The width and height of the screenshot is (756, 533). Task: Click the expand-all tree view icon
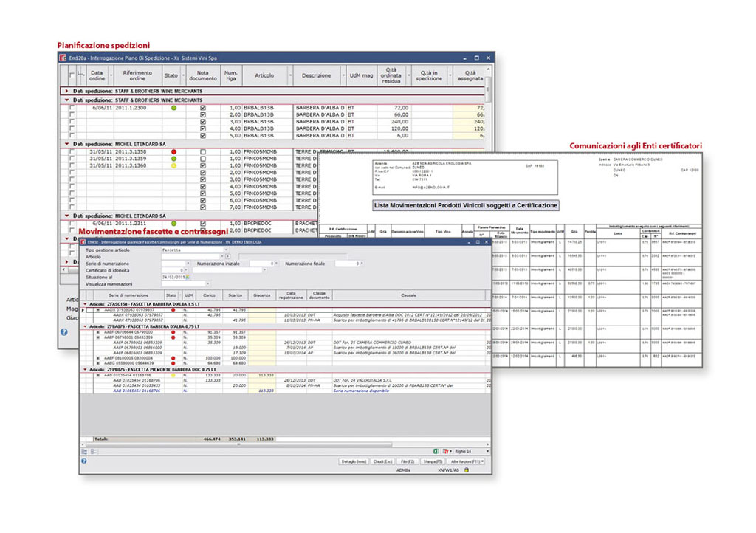tap(85, 451)
